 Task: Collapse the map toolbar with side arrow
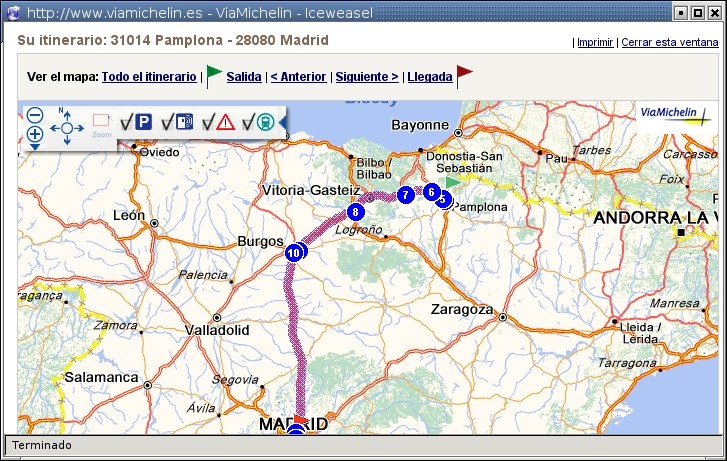(282, 122)
